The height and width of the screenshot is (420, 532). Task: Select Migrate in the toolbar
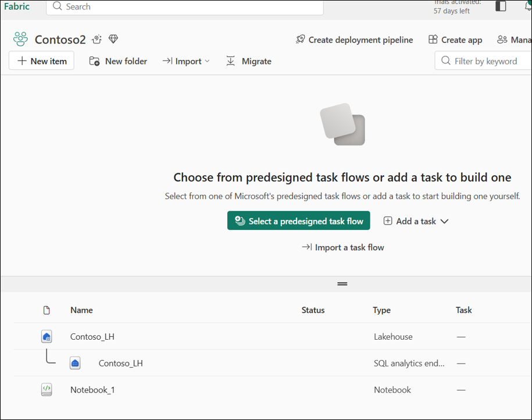point(249,61)
